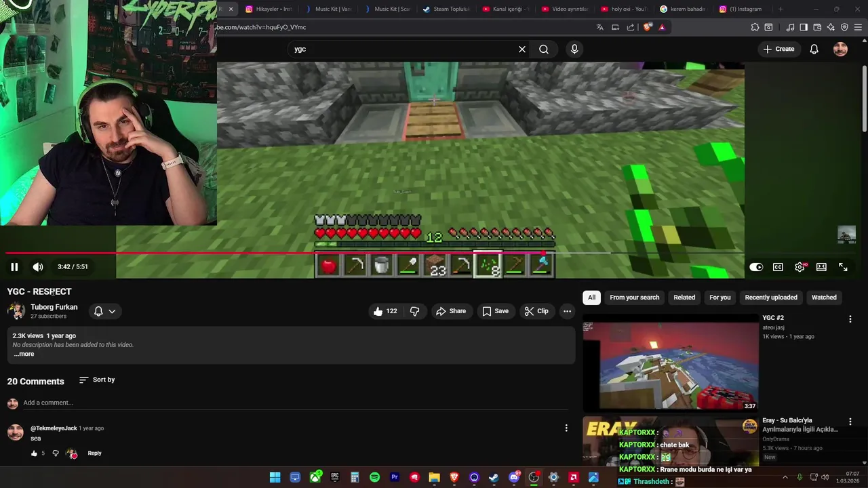Open options for Eray - Su Balcı'yla video
868x488 pixels.
click(850, 422)
